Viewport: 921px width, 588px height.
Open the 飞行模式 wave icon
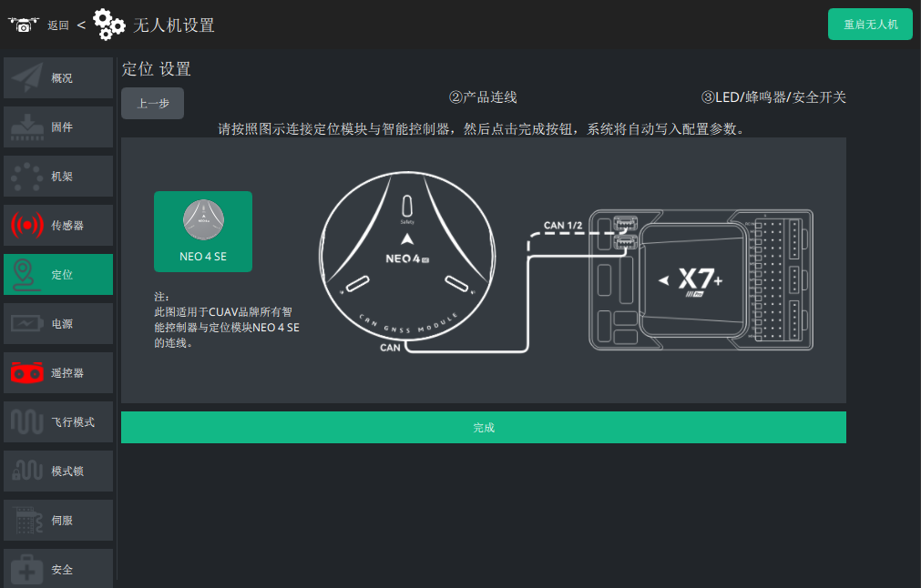(x=27, y=422)
